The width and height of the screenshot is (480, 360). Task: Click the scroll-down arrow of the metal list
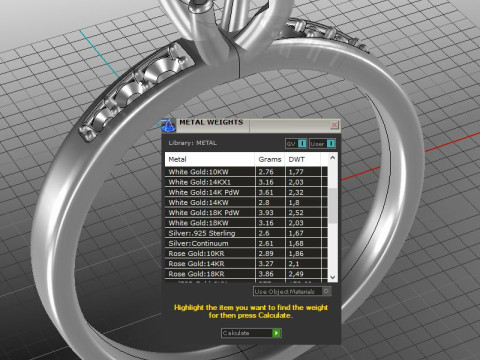tap(332, 277)
